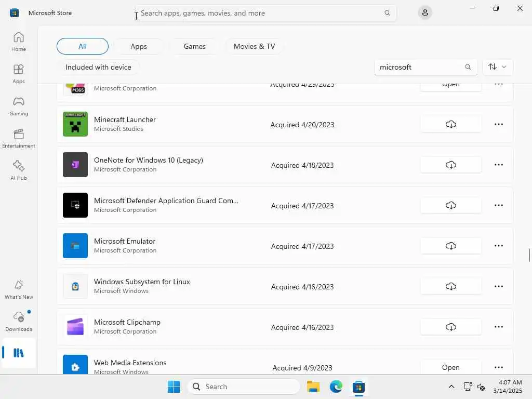Open Microsoft Defender Application Guard title

(x=166, y=201)
